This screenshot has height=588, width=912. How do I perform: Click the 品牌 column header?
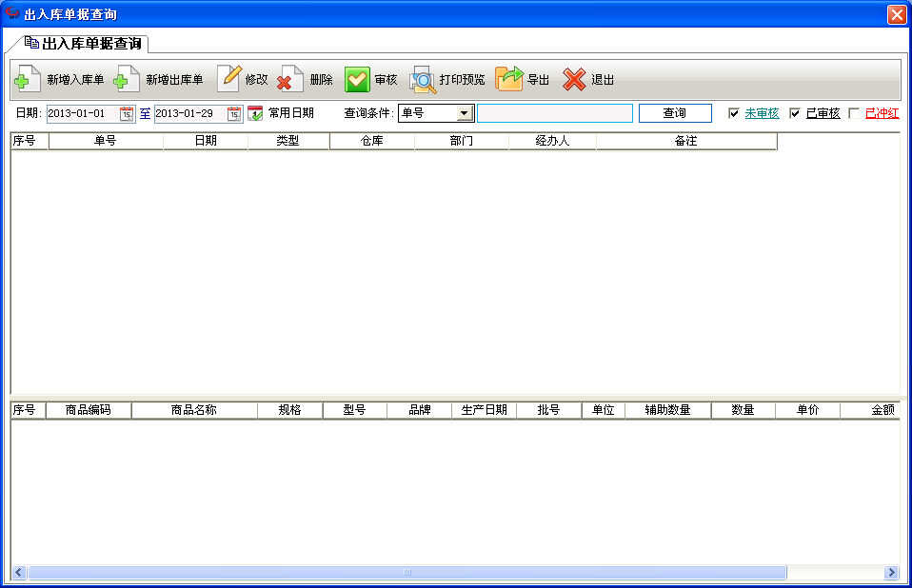point(420,410)
